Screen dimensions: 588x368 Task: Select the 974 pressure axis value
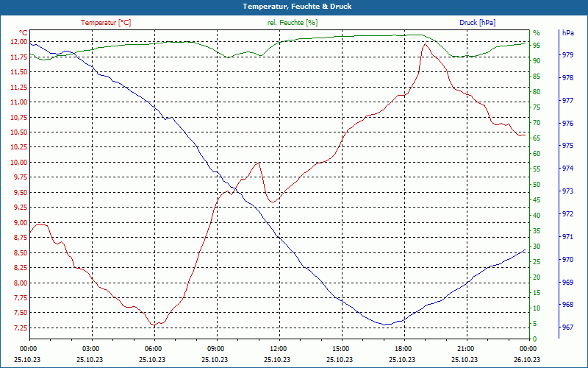point(568,168)
